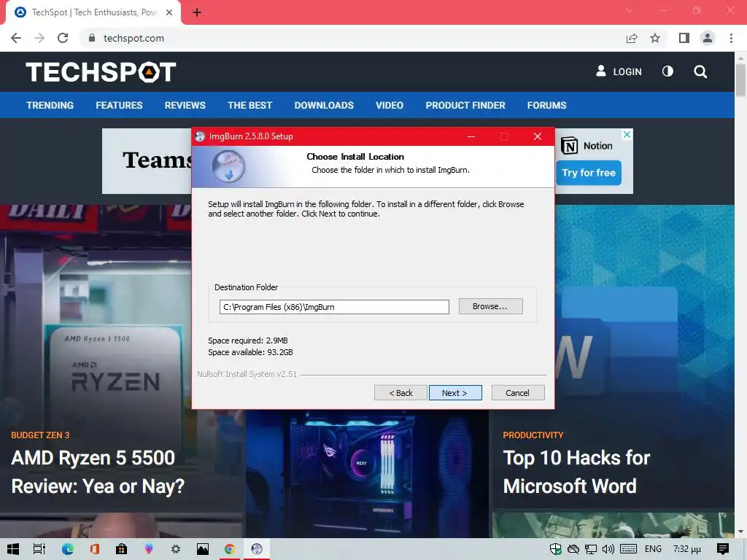Image resolution: width=747 pixels, height=560 pixels.
Task: Click < Back in ImgBurn Setup
Action: pyautogui.click(x=400, y=393)
